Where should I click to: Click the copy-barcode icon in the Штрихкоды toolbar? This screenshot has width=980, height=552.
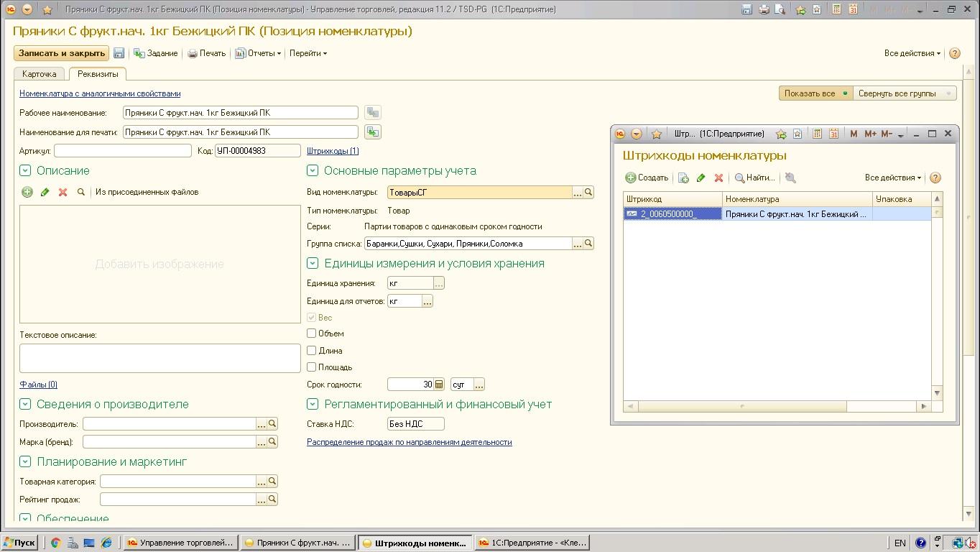tap(683, 178)
